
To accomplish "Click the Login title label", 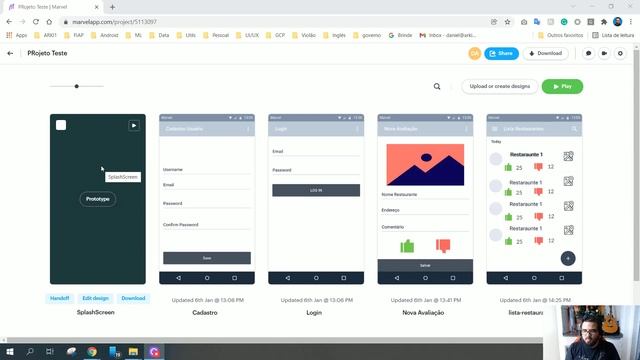I will (314, 313).
